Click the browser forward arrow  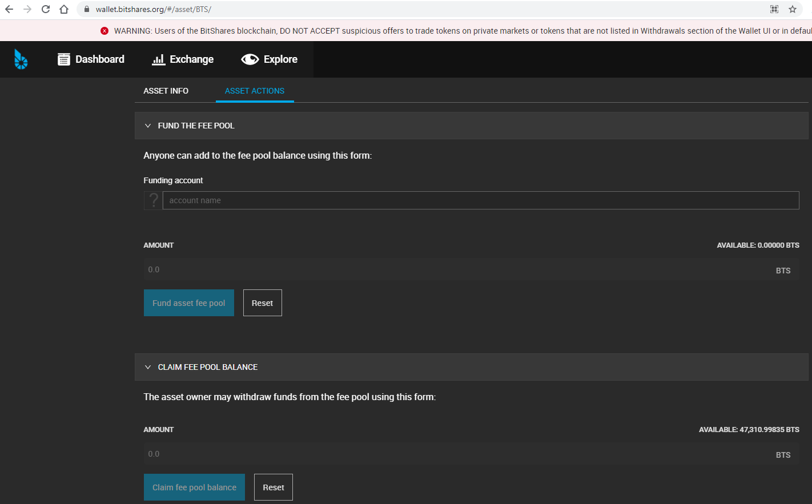click(x=27, y=9)
